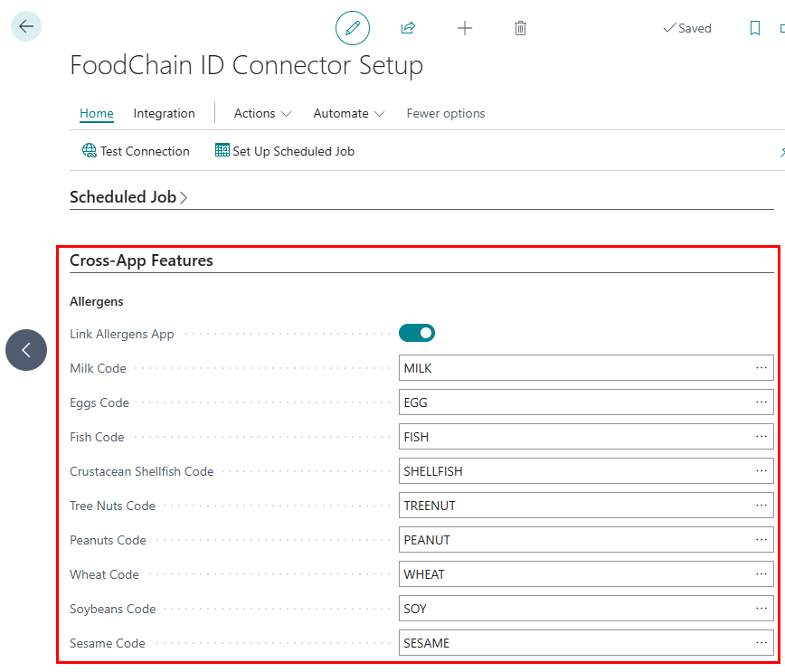Click the Test Connection globe icon
The image size is (785, 672).
point(90,151)
